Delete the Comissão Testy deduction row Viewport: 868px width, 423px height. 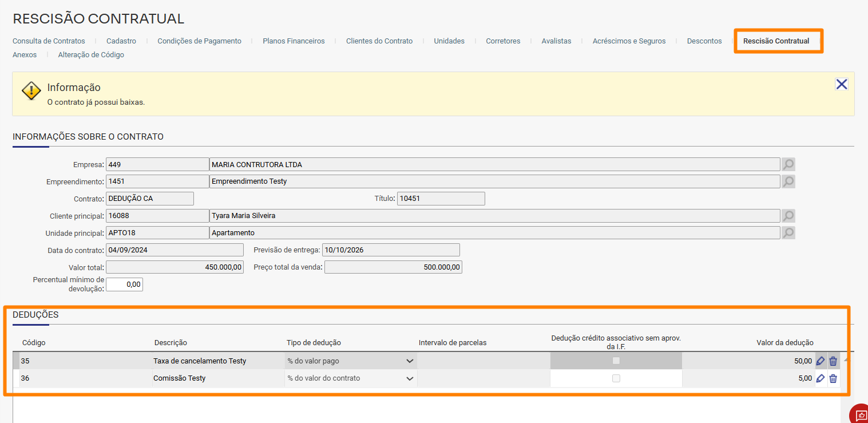tap(833, 378)
